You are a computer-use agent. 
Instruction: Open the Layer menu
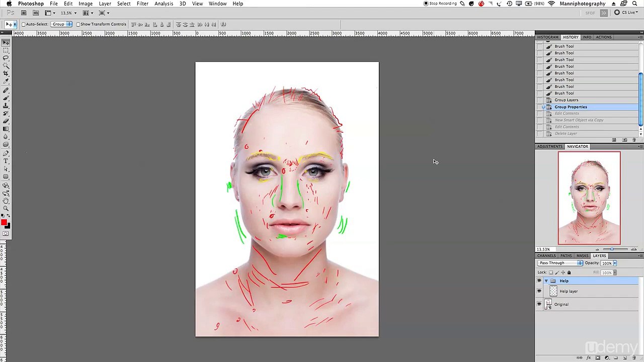105,4
